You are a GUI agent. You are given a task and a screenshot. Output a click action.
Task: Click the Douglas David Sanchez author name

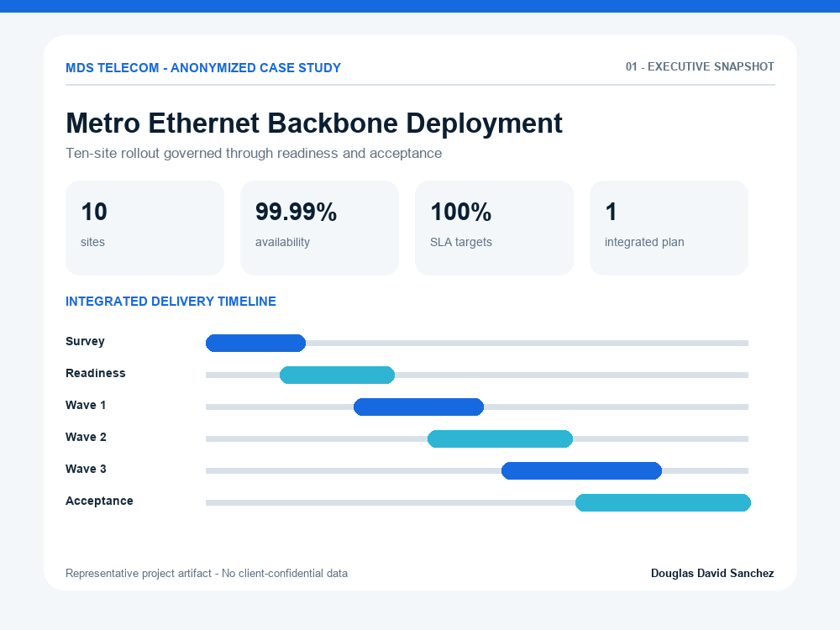712,573
